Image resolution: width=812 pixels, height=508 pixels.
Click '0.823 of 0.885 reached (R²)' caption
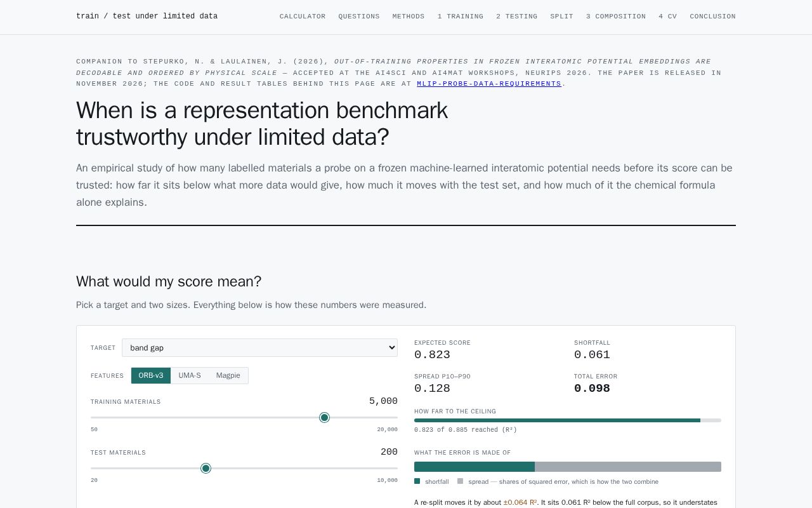pyautogui.click(x=466, y=430)
